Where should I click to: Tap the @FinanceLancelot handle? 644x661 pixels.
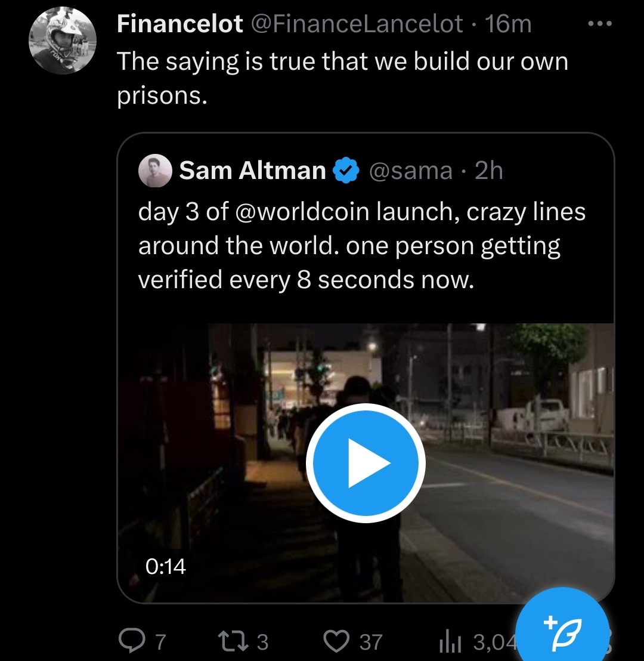click(x=357, y=24)
